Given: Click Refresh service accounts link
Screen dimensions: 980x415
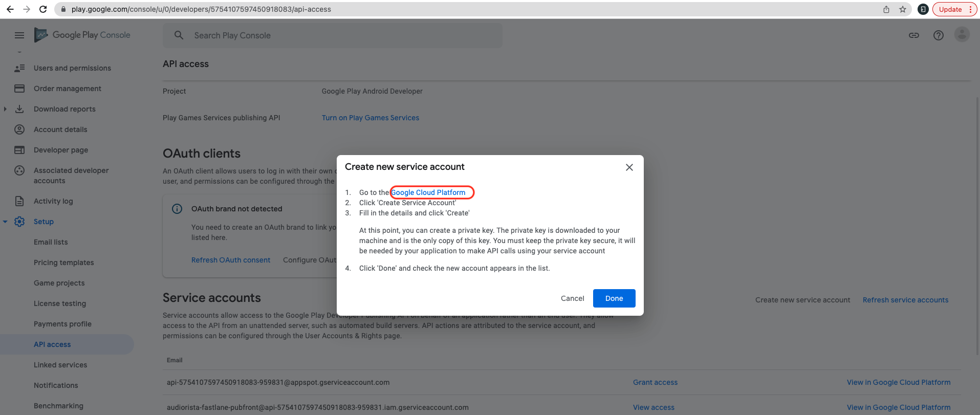Looking at the screenshot, I should (x=905, y=300).
